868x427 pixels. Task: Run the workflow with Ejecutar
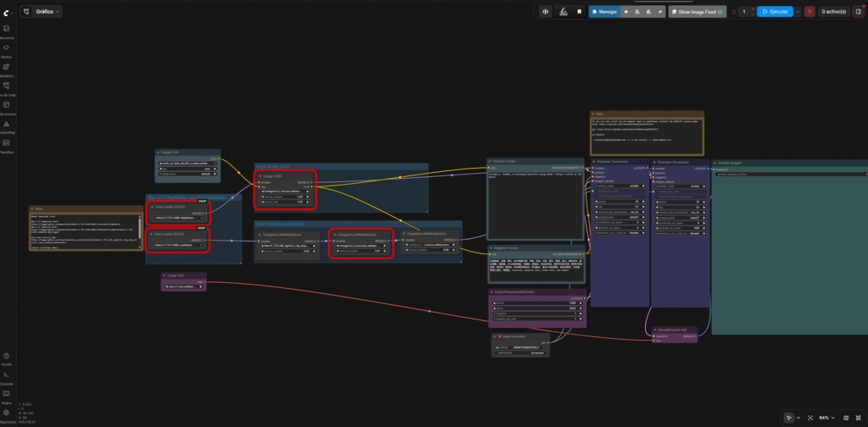click(x=775, y=12)
